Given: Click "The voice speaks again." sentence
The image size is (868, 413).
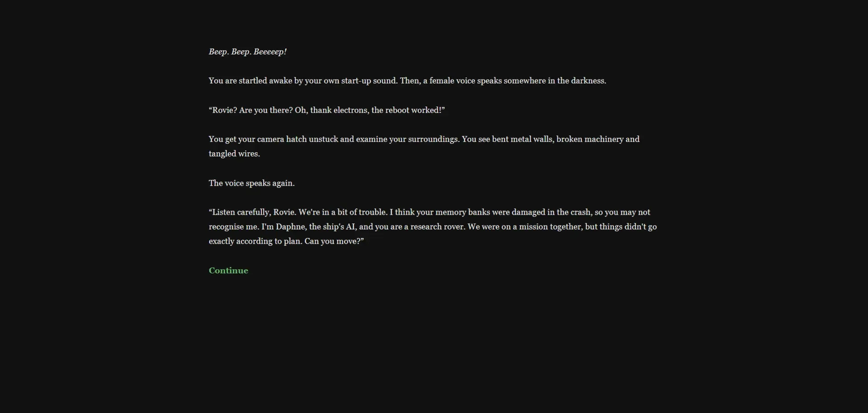Looking at the screenshot, I should (x=251, y=183).
